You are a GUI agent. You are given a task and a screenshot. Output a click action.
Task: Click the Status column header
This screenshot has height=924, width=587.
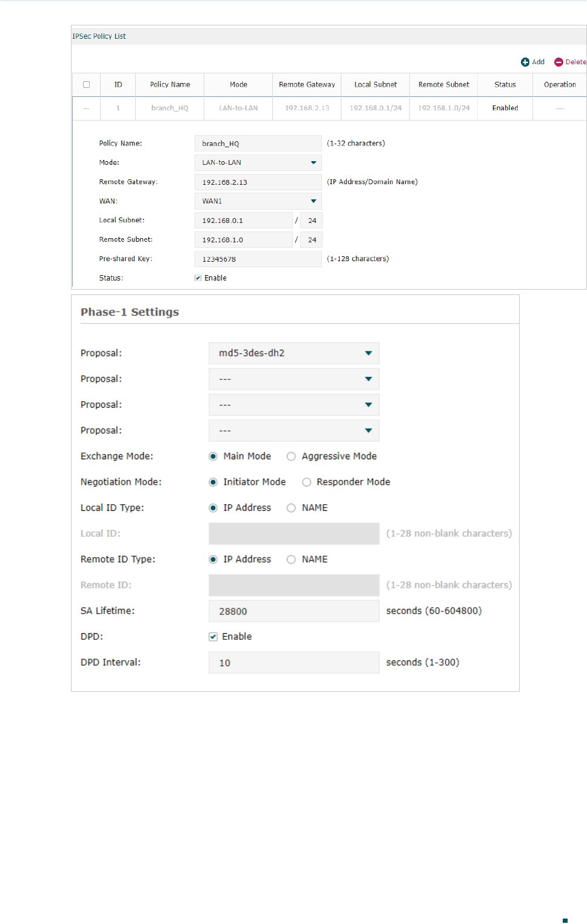click(505, 85)
